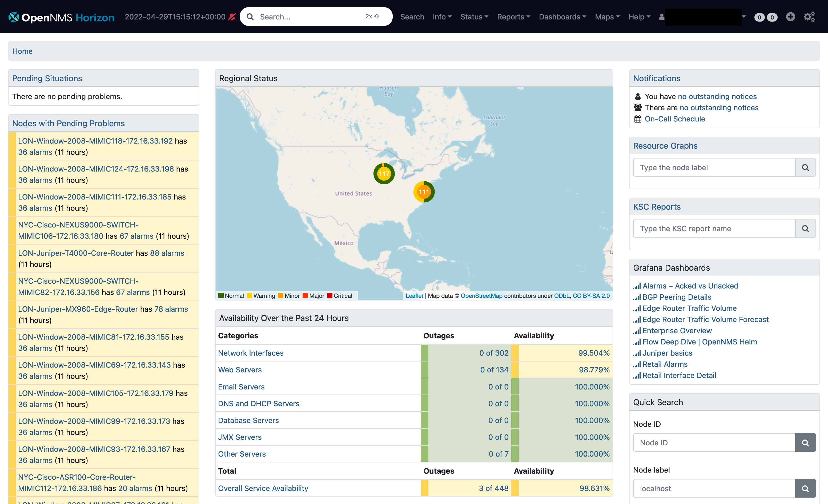Open the Juniper basics Grafana dashboard
Screen dimensions: 828x504
[667, 353]
